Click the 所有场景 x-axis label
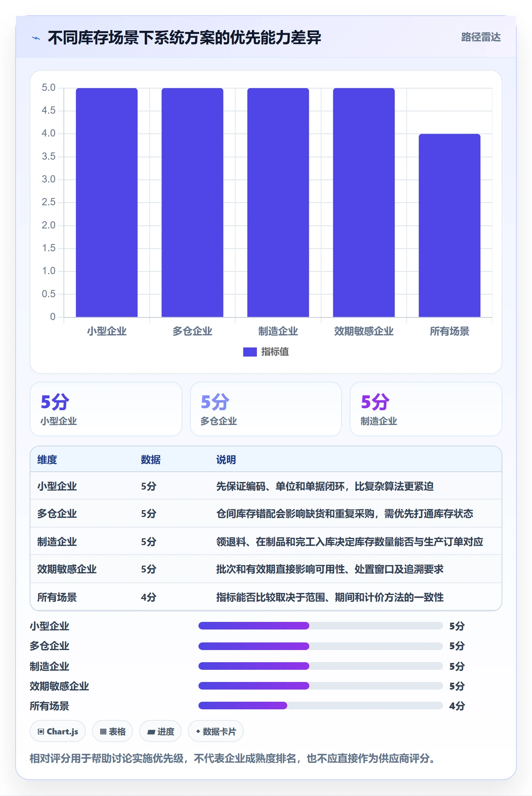The width and height of the screenshot is (532, 796). tap(450, 331)
